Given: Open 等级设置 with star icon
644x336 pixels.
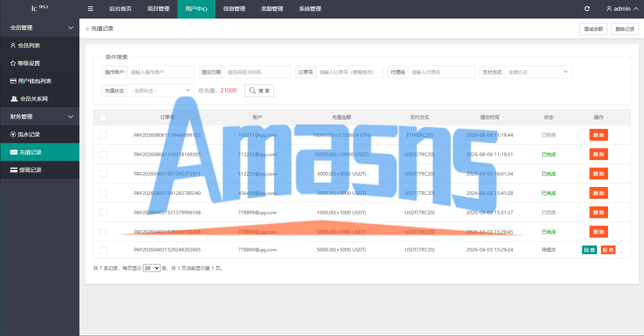Looking at the screenshot, I should pyautogui.click(x=40, y=63).
